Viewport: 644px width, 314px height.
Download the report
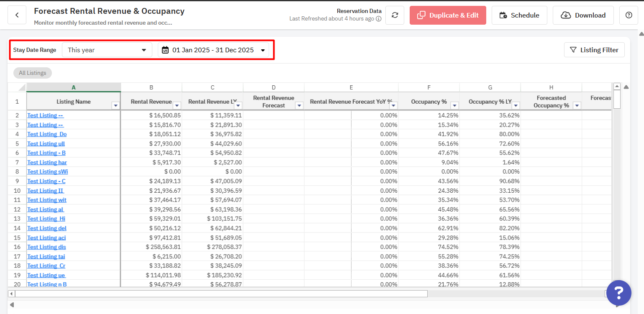point(583,15)
